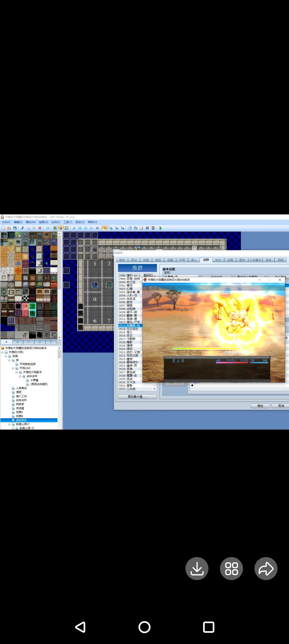Select the Rectangle drawing tool
Image resolution: width=289 pixels, height=644 pixels.
[80, 228]
